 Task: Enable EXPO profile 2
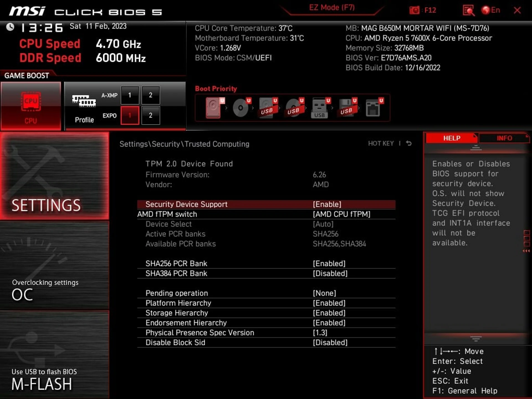(150, 115)
